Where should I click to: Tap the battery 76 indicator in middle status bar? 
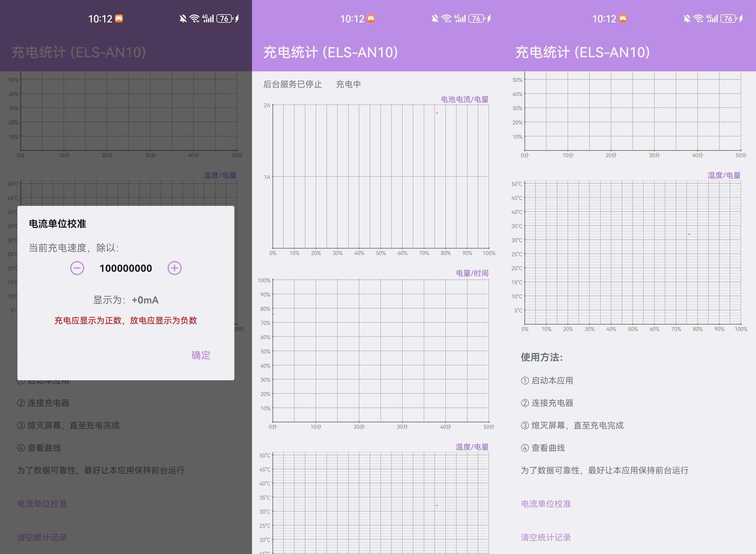pos(476,18)
